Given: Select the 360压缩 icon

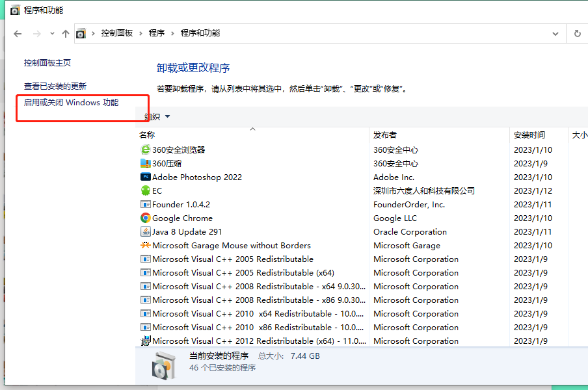Looking at the screenshot, I should [x=146, y=163].
